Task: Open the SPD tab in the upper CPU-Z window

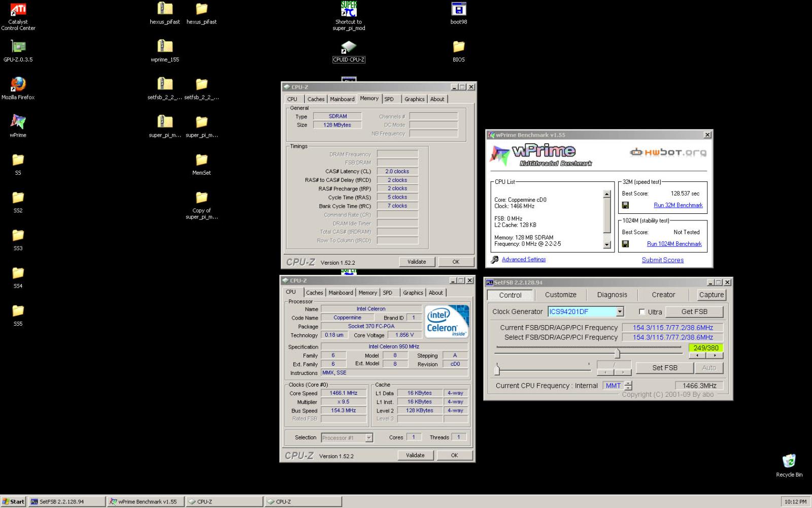Action: pyautogui.click(x=389, y=99)
